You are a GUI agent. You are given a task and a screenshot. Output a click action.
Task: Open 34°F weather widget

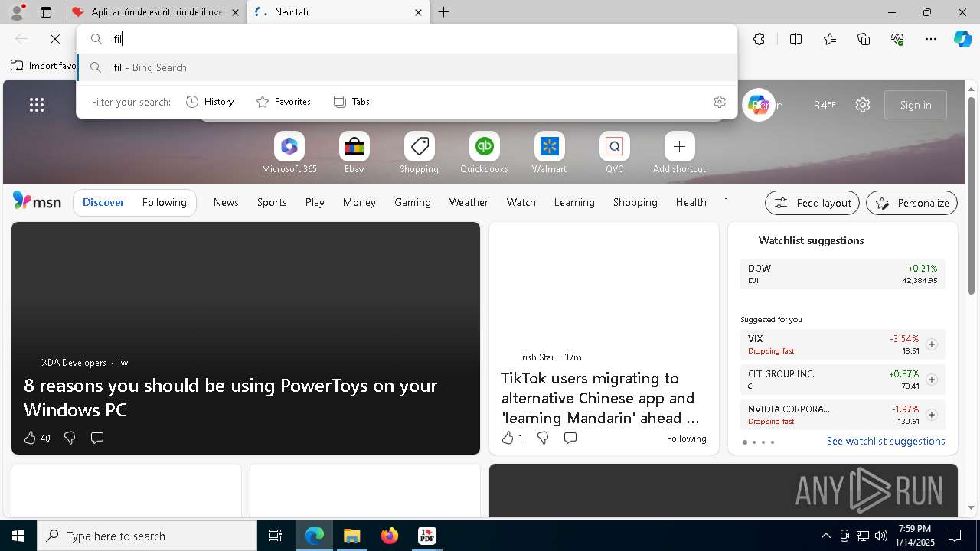[825, 105]
